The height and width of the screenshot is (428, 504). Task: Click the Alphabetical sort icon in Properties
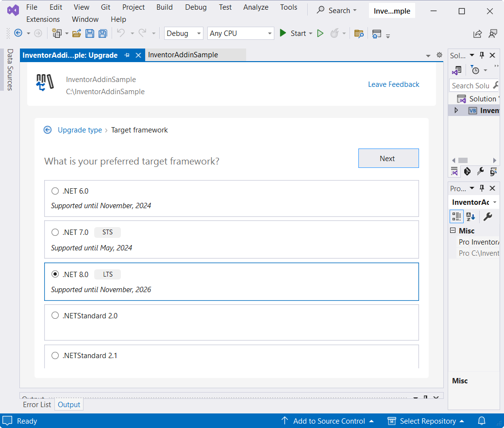pyautogui.click(x=470, y=216)
